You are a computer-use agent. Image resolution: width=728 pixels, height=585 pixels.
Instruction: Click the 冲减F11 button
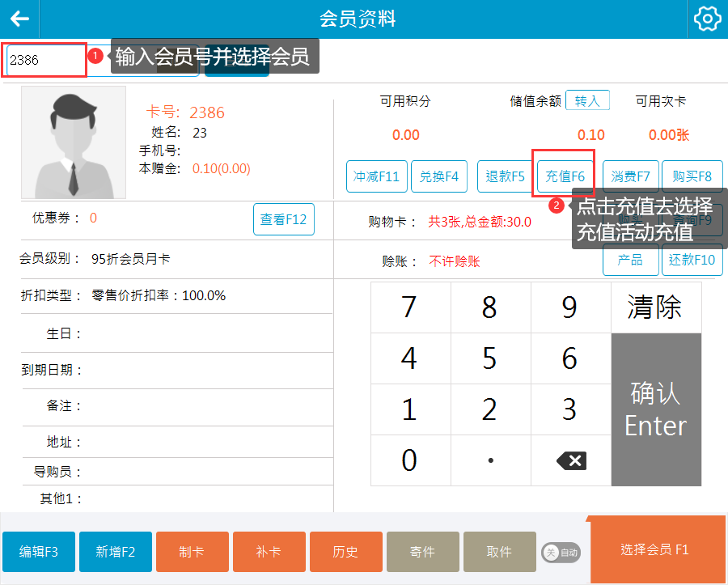[x=377, y=176]
